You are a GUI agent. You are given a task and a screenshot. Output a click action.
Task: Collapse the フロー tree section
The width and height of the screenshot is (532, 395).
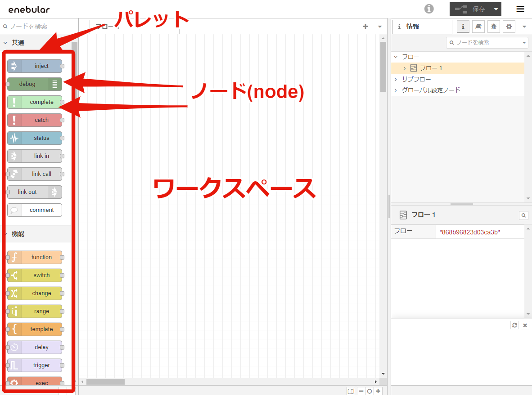pos(396,57)
